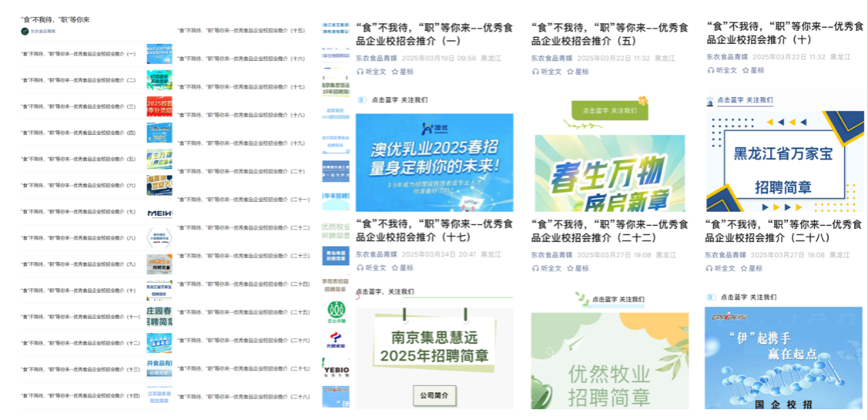Play audio via 听全文 icon in article (二十二)
Image resolution: width=868 pixels, height=420 pixels.
click(x=535, y=268)
